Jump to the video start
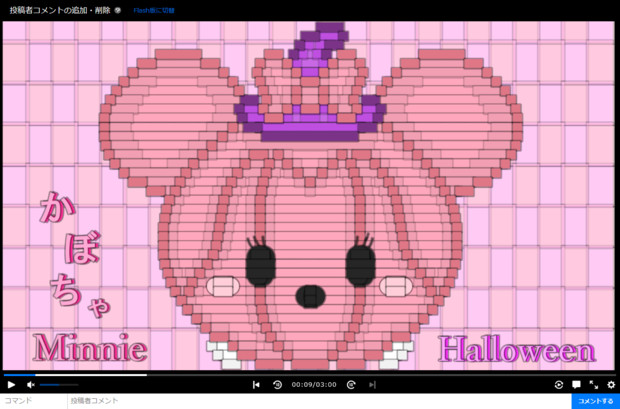 [256, 384]
